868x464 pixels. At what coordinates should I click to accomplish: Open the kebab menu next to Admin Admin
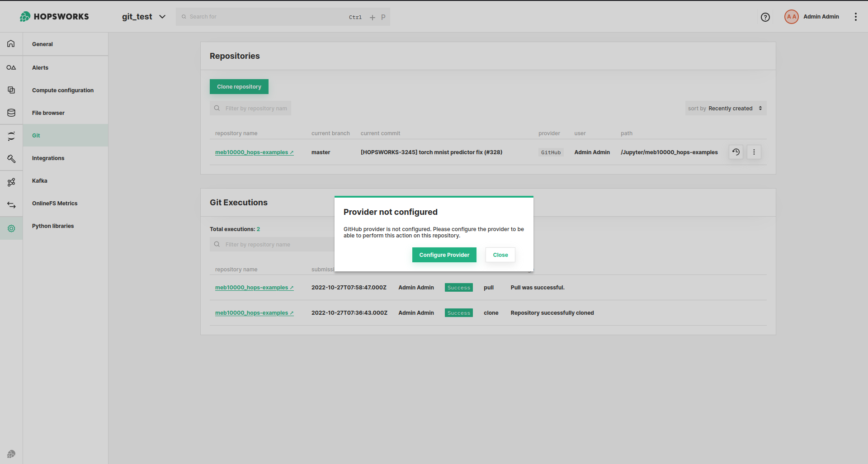855,17
